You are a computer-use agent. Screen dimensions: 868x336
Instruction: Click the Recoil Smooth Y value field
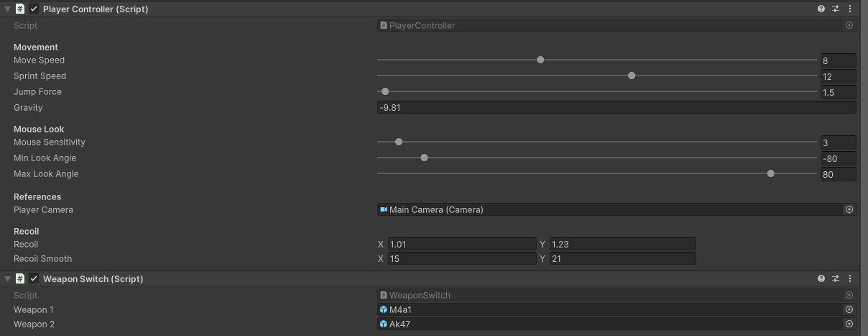point(622,258)
